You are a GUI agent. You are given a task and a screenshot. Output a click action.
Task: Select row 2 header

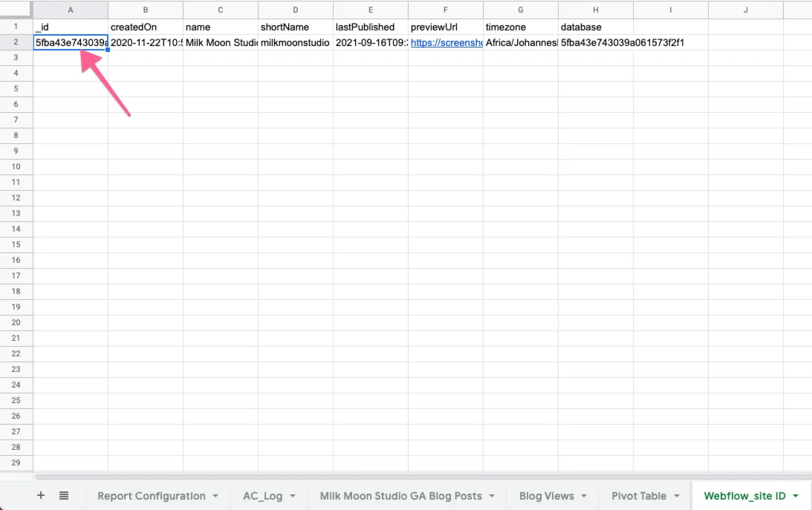pyautogui.click(x=16, y=42)
